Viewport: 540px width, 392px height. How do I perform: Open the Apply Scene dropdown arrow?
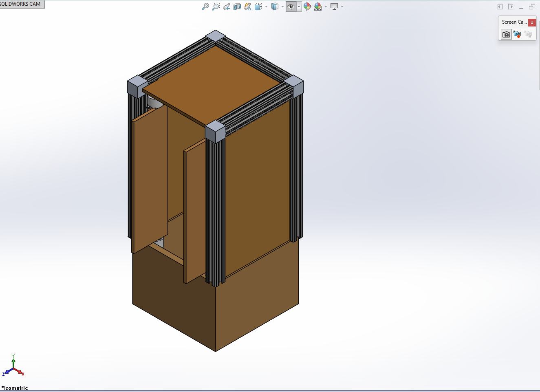click(x=326, y=7)
